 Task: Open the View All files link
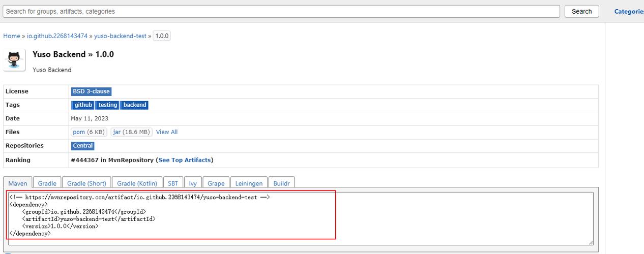point(167,132)
